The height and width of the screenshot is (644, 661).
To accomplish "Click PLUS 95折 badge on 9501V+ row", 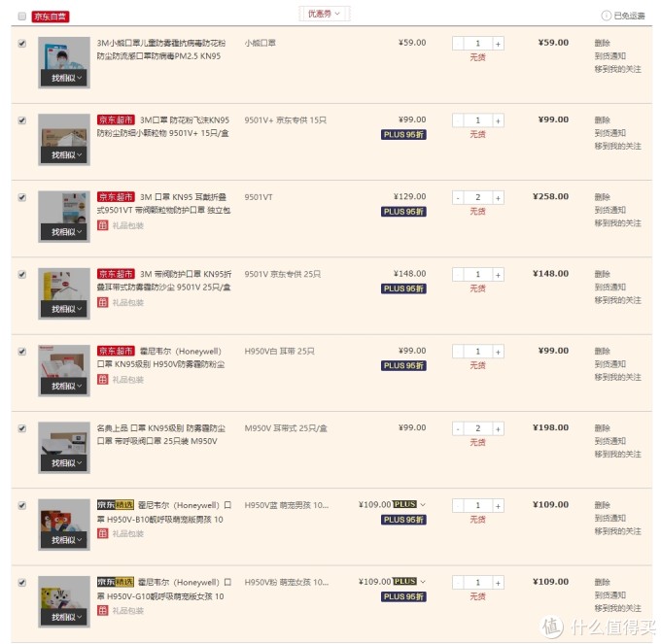I will tap(403, 135).
